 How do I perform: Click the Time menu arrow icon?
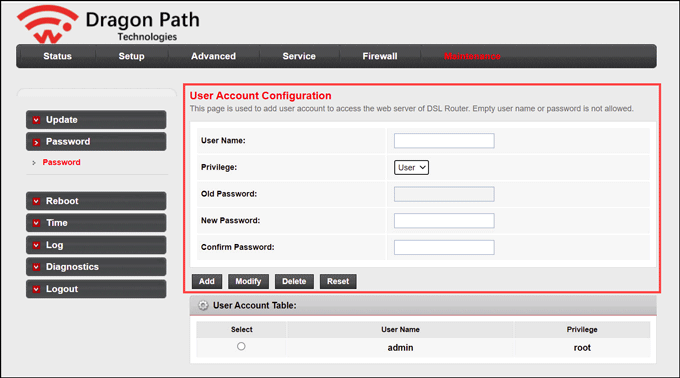point(36,223)
